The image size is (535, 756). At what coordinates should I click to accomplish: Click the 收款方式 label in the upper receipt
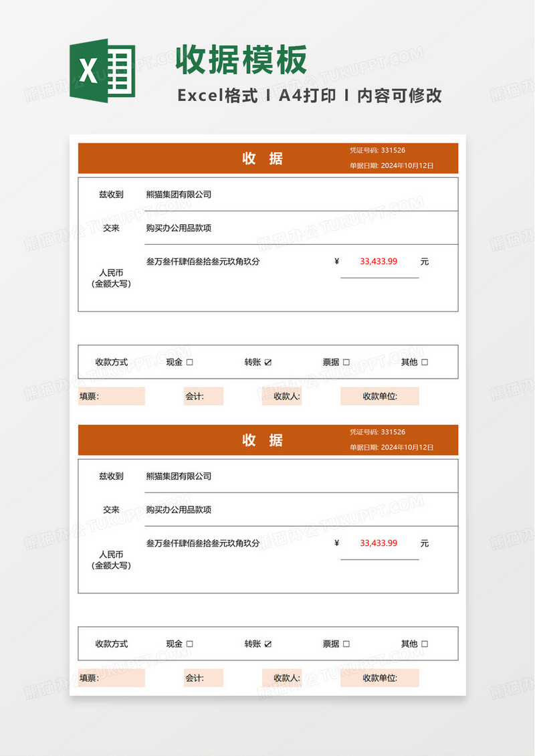coord(111,362)
